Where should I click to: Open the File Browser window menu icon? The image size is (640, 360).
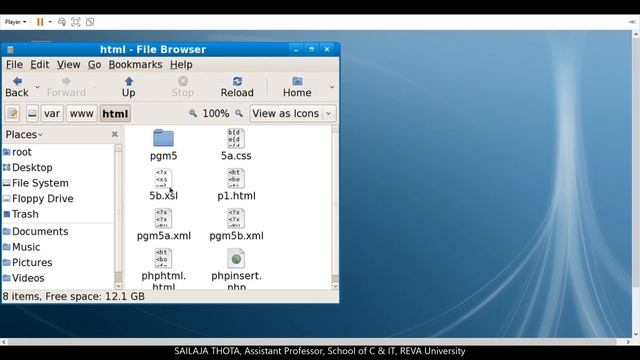tap(11, 50)
